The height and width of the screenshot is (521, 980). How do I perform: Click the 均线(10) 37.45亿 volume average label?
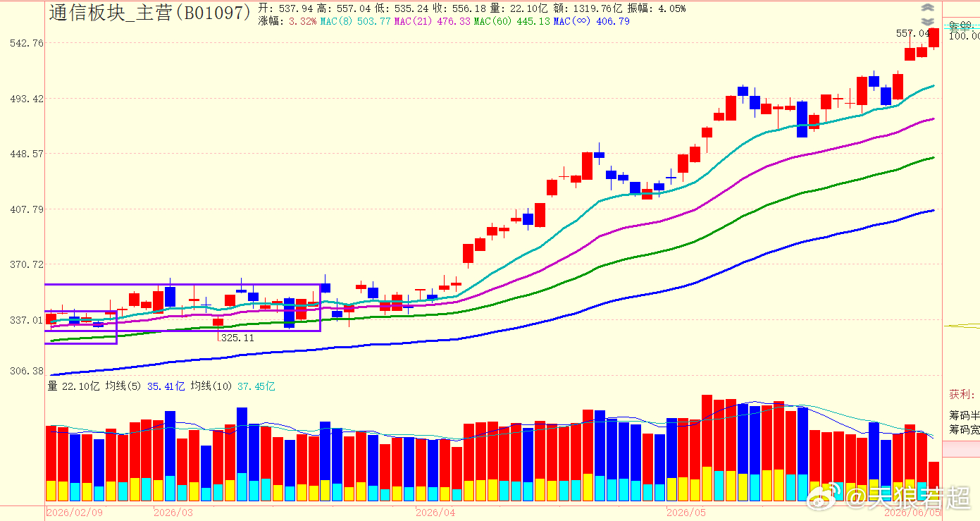click(233, 386)
